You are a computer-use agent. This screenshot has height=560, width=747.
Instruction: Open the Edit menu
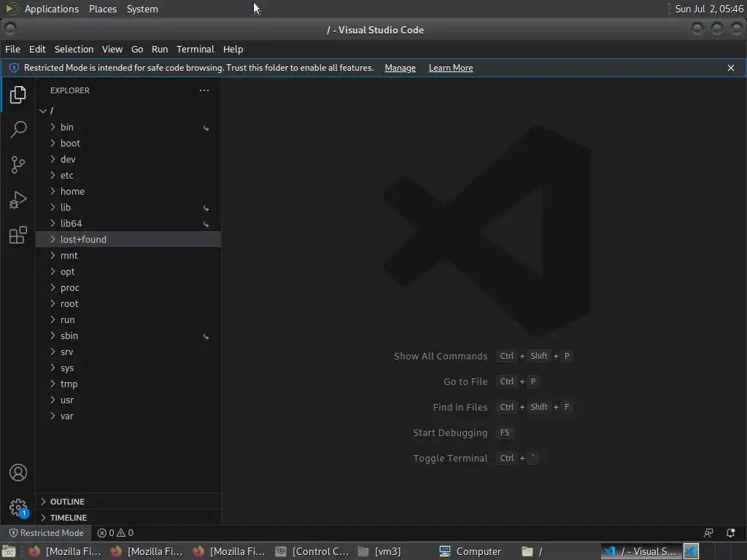37,49
